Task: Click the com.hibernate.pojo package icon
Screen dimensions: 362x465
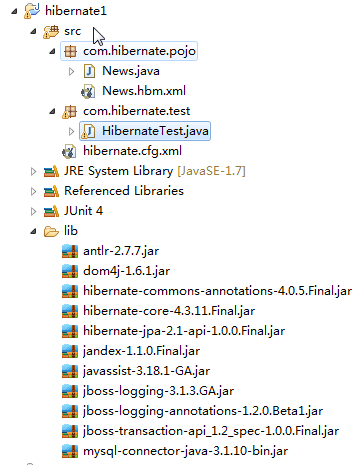Action: pyautogui.click(x=70, y=51)
